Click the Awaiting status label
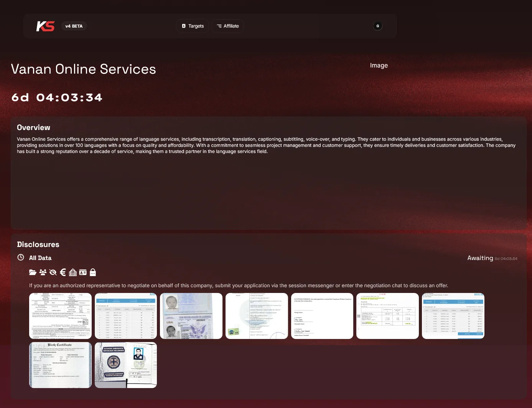The image size is (532, 408). (480, 258)
